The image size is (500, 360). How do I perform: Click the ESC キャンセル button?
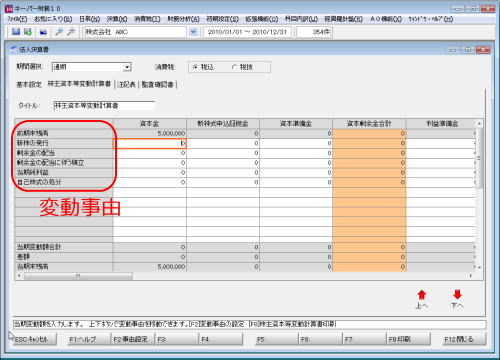click(x=32, y=339)
